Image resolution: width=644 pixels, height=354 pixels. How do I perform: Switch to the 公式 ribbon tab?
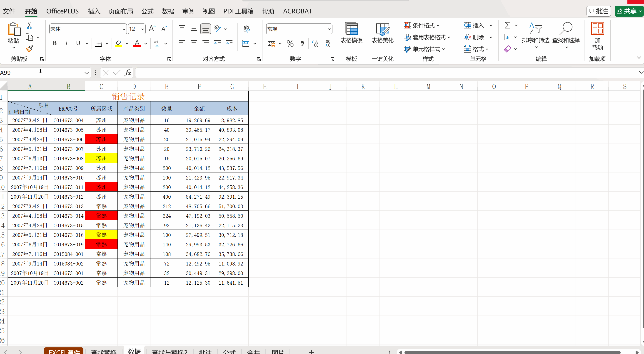(147, 11)
